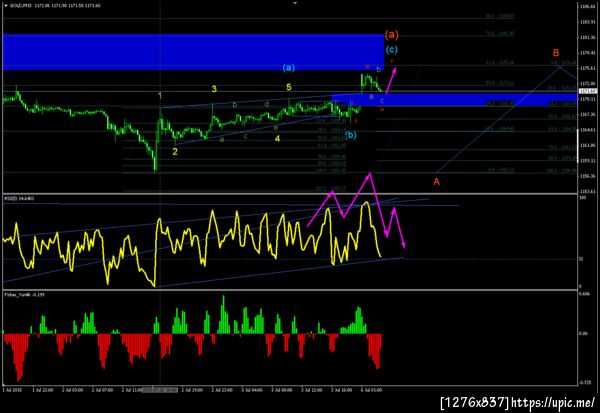Click the small triangle beside GOLD,M15 title
This screenshot has height=413, width=600.
[6, 6]
